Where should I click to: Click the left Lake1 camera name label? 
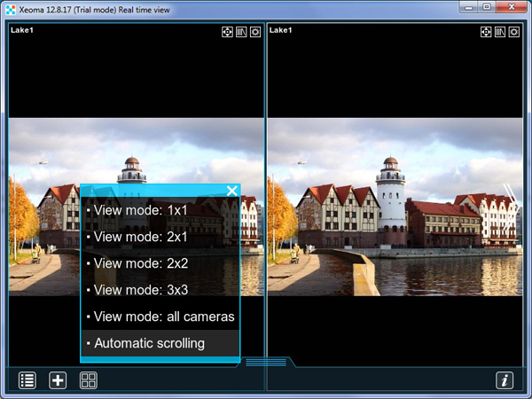point(22,30)
